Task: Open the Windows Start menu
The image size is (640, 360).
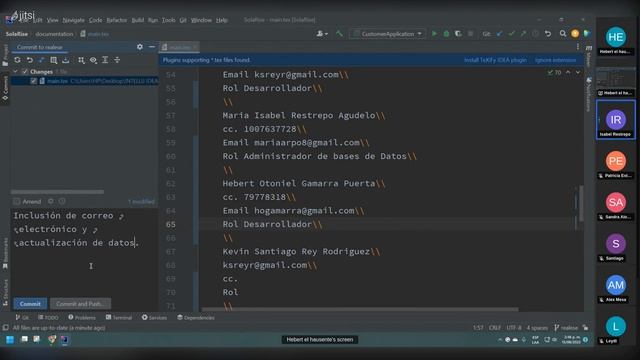Action: pyautogui.click(x=10, y=339)
